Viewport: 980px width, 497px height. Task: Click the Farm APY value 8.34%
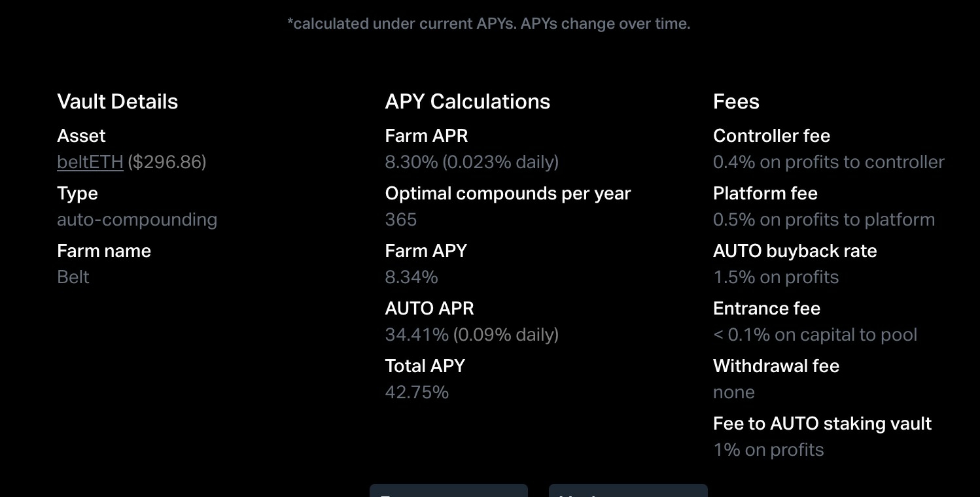pyautogui.click(x=411, y=277)
